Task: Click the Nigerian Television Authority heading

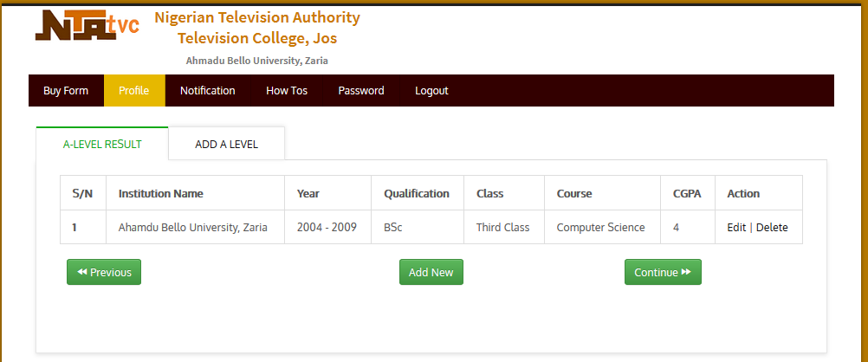Action: [x=257, y=17]
